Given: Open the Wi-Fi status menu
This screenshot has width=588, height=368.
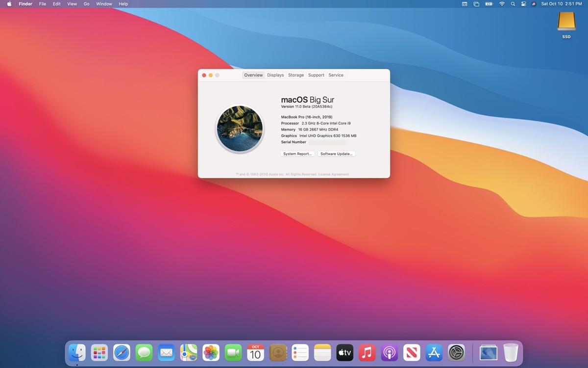Looking at the screenshot, I should [x=502, y=4].
